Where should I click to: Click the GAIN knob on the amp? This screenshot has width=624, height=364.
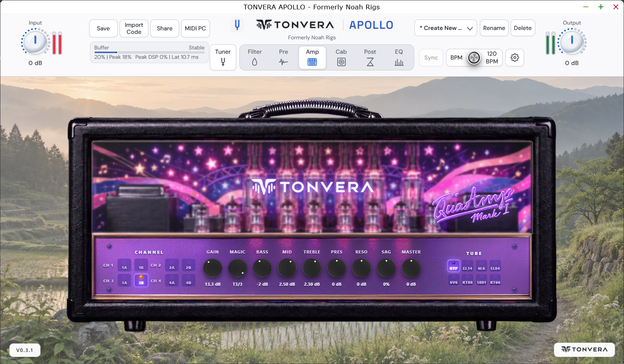point(213,268)
